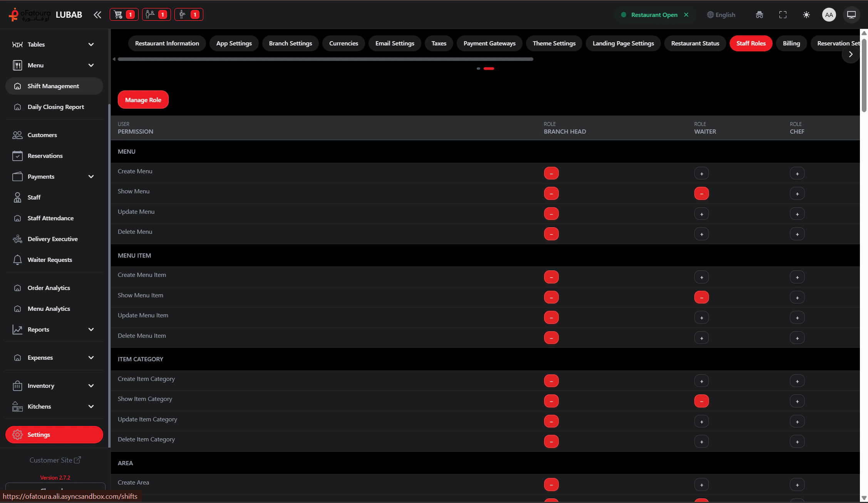Open Delivery Executive in sidebar
868x503 pixels.
(x=52, y=239)
